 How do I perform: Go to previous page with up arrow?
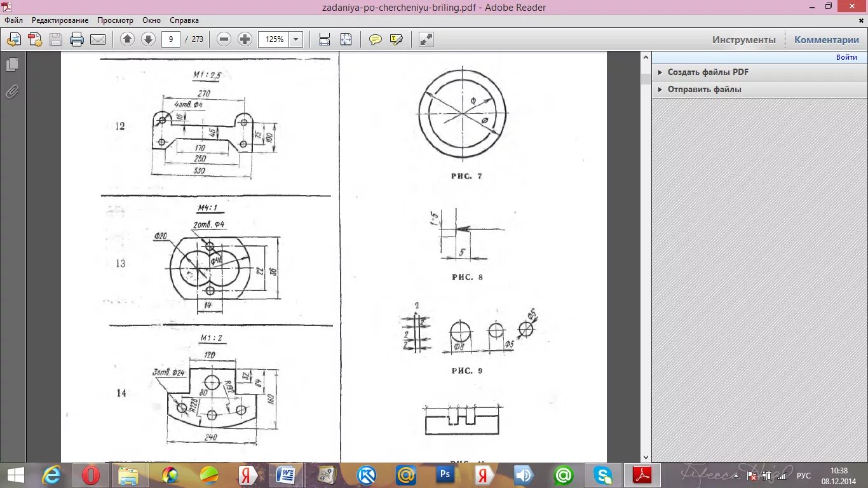pos(127,39)
